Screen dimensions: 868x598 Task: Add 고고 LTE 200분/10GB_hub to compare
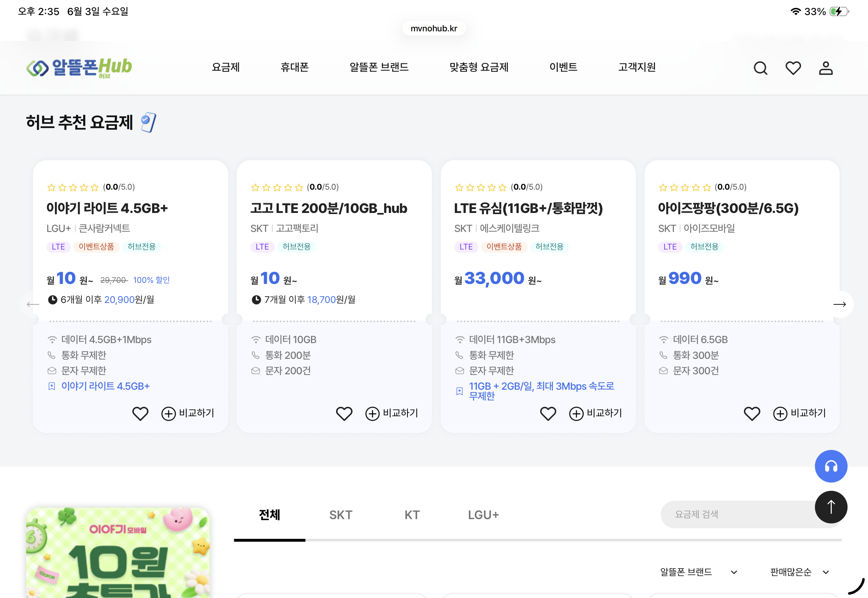click(392, 413)
